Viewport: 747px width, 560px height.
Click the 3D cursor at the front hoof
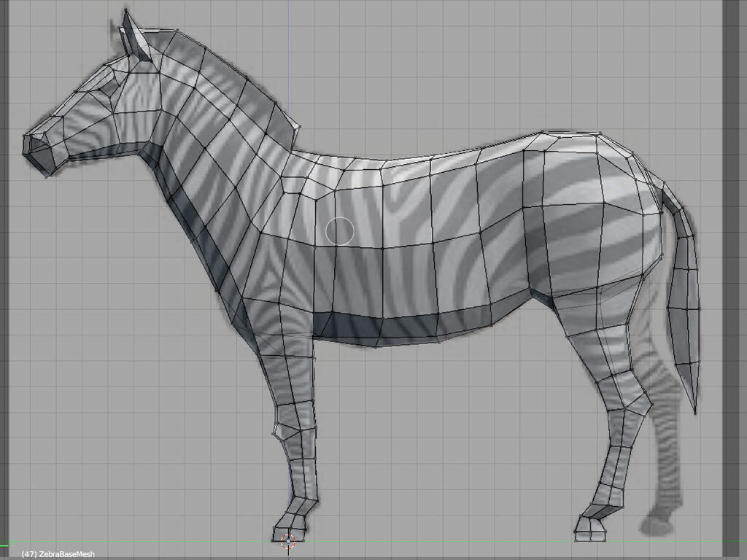click(287, 540)
